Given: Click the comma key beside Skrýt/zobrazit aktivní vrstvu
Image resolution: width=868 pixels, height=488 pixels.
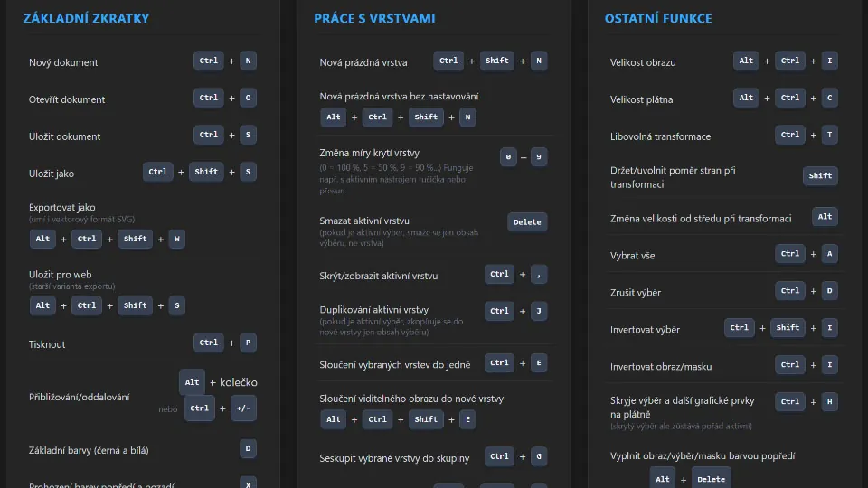Looking at the screenshot, I should [x=539, y=275].
